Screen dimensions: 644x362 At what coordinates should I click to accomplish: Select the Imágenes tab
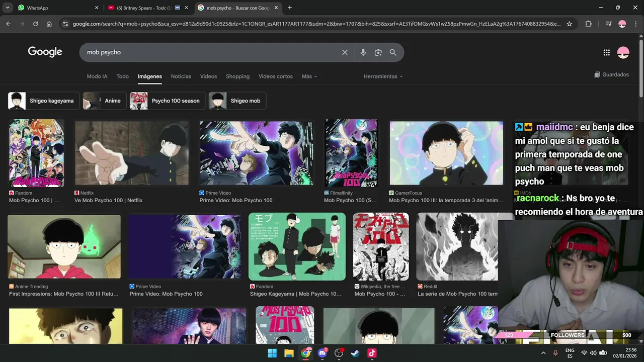[150, 76]
